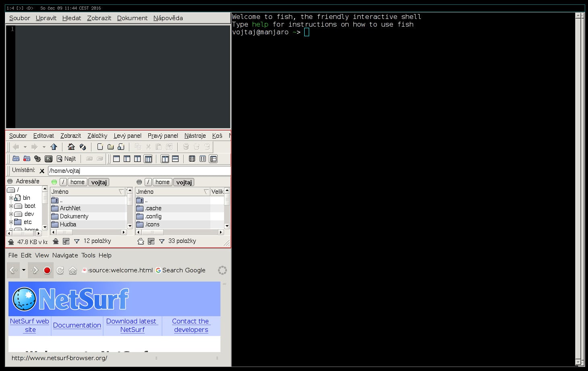
Task: Open the Nápověda menu in text editor
Action: [x=168, y=18]
